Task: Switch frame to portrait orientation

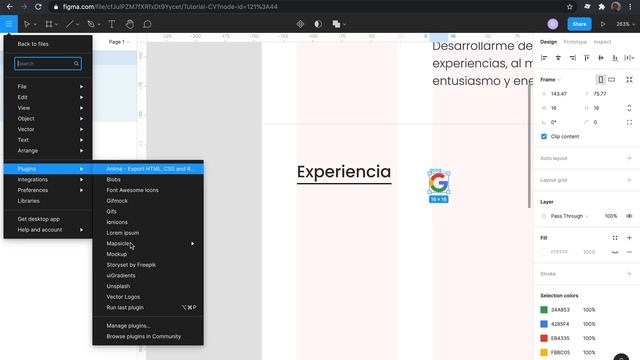Action: 600,80
